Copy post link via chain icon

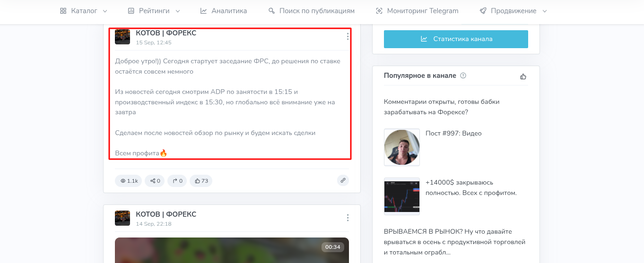(x=343, y=180)
